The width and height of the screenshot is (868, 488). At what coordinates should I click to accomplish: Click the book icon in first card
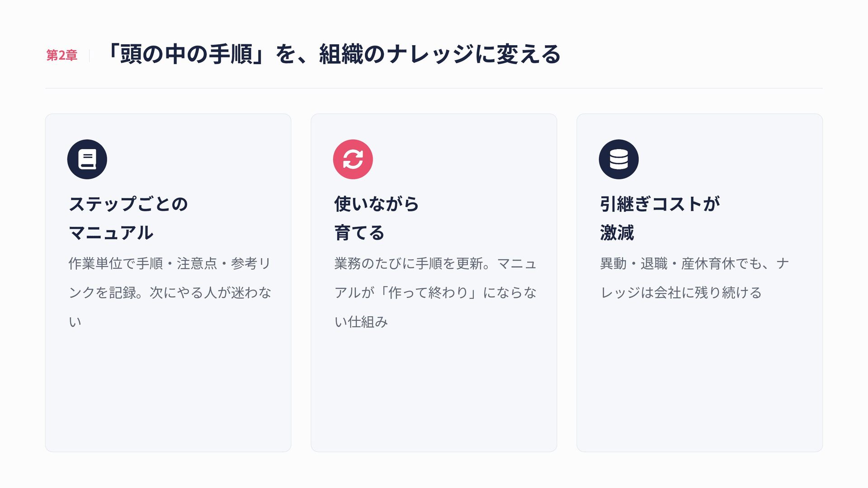coord(87,160)
